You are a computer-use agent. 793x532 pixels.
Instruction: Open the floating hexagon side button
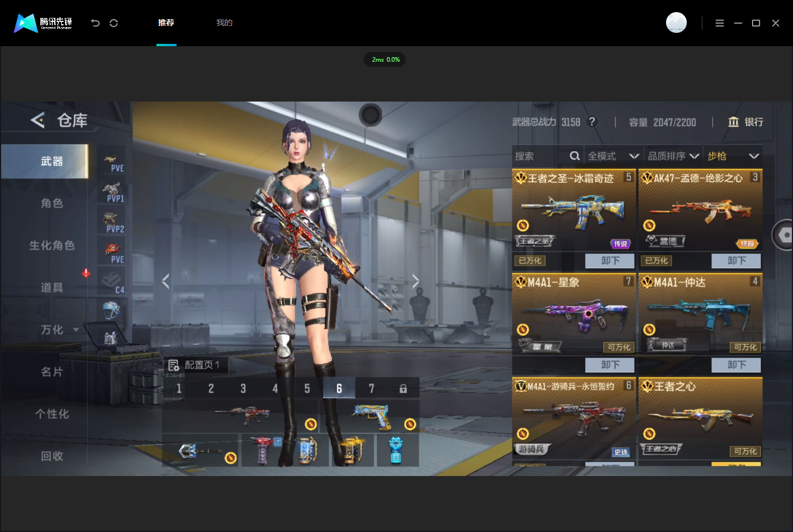[x=783, y=235]
